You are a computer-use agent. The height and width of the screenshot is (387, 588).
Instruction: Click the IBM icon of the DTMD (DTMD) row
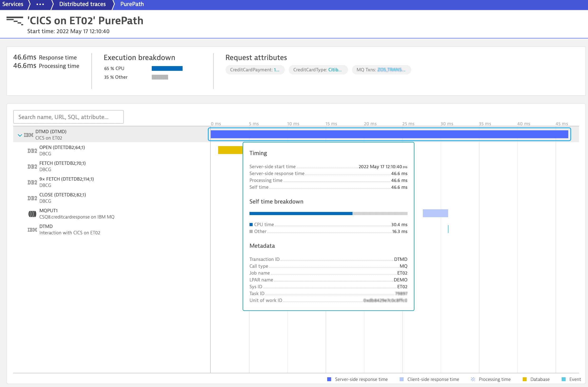pos(28,135)
